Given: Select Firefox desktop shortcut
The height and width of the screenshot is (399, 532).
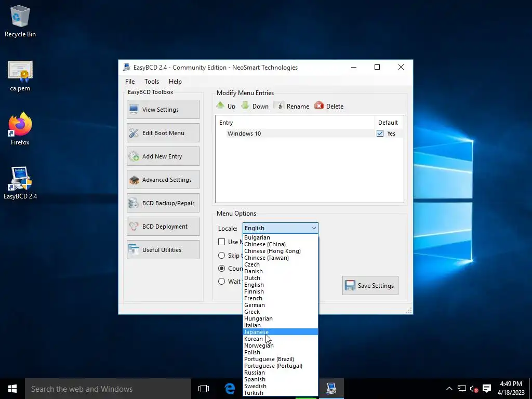Looking at the screenshot, I should point(20,129).
